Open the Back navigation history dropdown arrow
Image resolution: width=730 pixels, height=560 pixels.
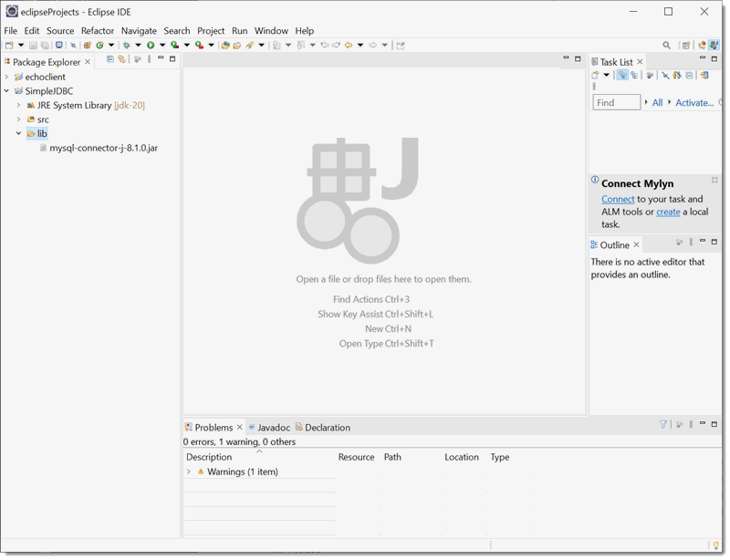point(360,46)
